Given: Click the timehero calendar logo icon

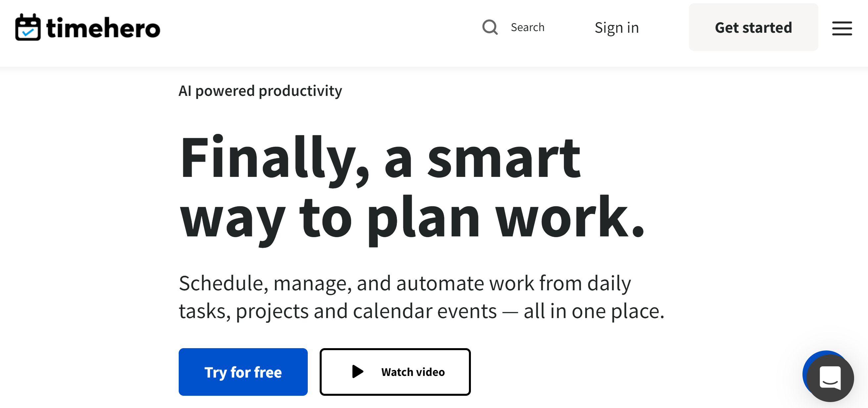Looking at the screenshot, I should 28,27.
